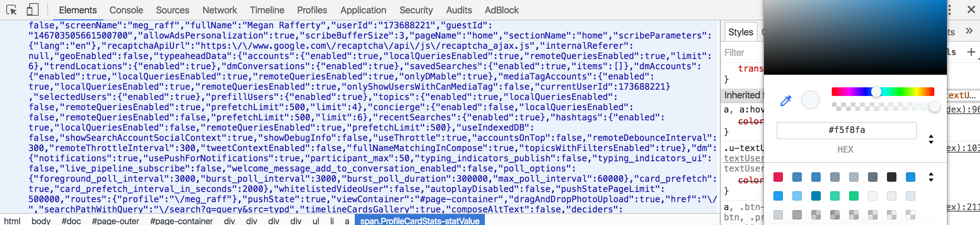Switch color format with HEX arrows
This screenshot has height=225, width=980.
931,139
